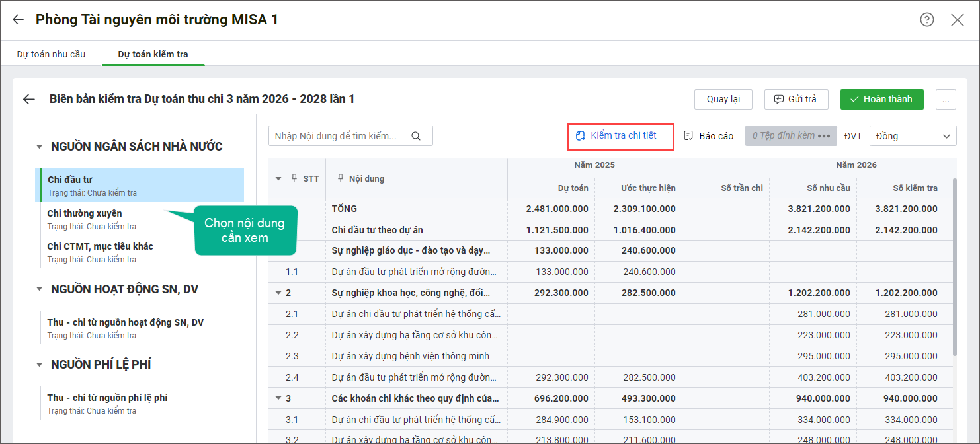This screenshot has width=980, height=444.
Task: Click pin icon next to Nội dung header
Action: tap(341, 178)
